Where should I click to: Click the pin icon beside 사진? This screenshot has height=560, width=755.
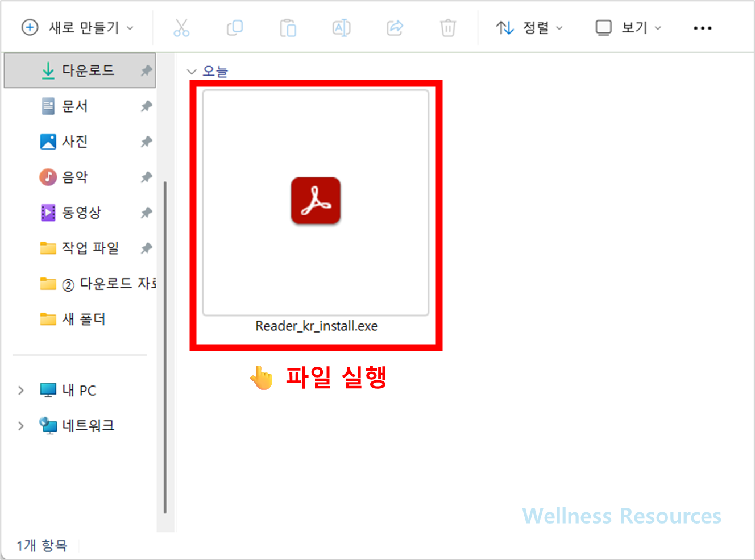coord(146,141)
